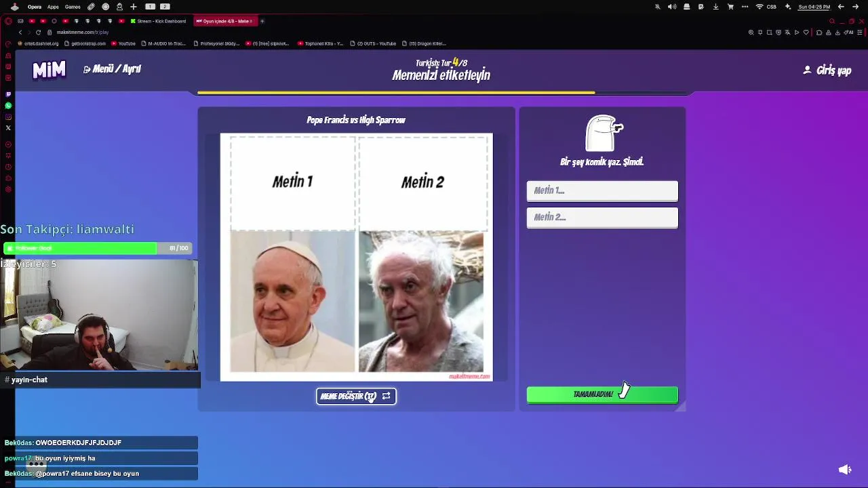Open X in Opera sidebar
Image resolution: width=868 pixels, height=488 pixels.
click(x=8, y=128)
